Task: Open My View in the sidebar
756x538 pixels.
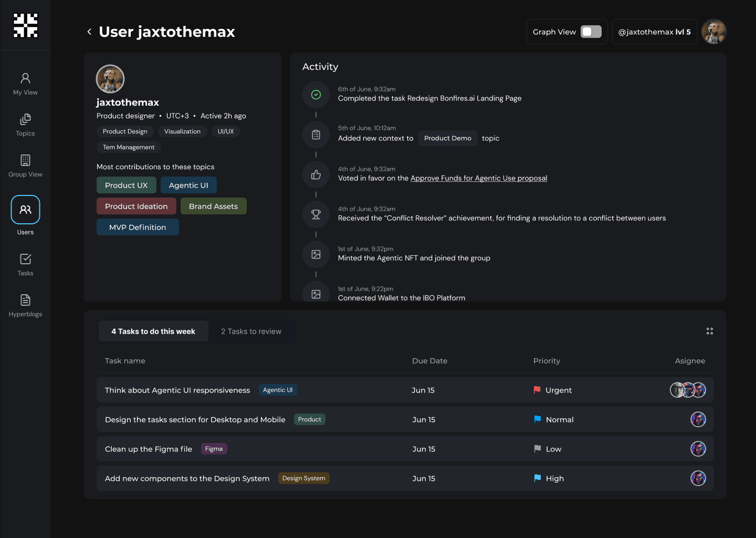Action: (x=25, y=84)
